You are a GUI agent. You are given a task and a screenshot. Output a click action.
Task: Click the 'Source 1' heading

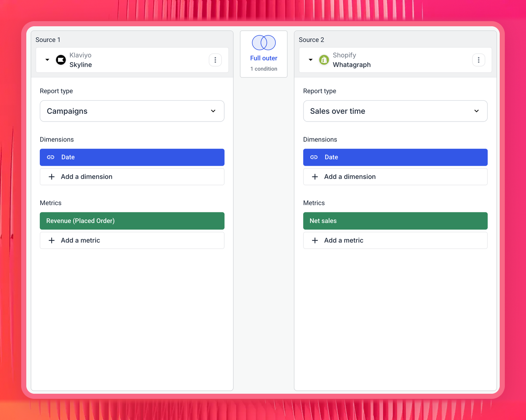[48, 40]
